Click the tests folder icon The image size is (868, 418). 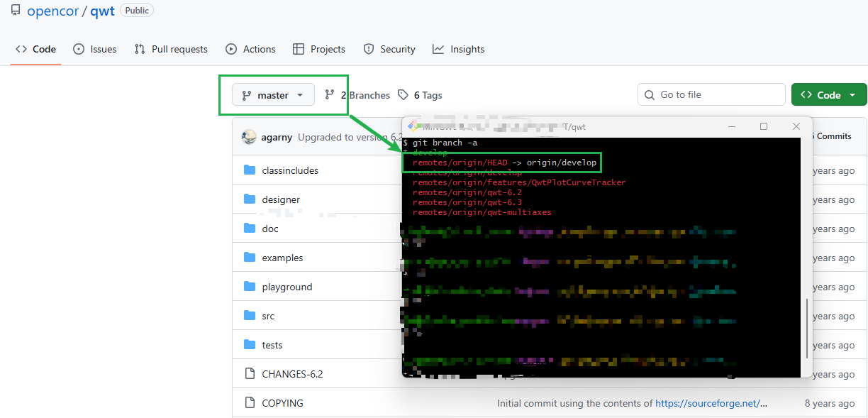250,345
